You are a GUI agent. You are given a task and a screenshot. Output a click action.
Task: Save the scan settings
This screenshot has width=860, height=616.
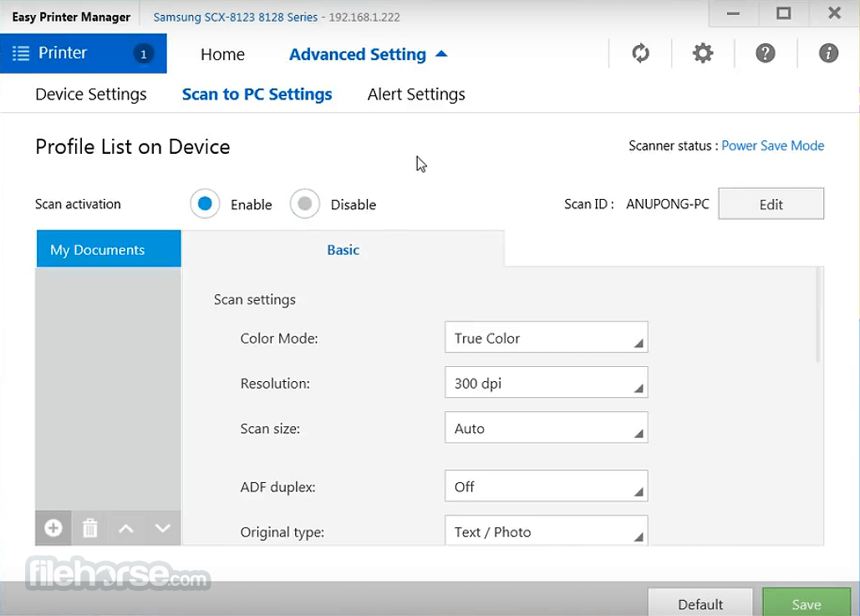coord(807,603)
